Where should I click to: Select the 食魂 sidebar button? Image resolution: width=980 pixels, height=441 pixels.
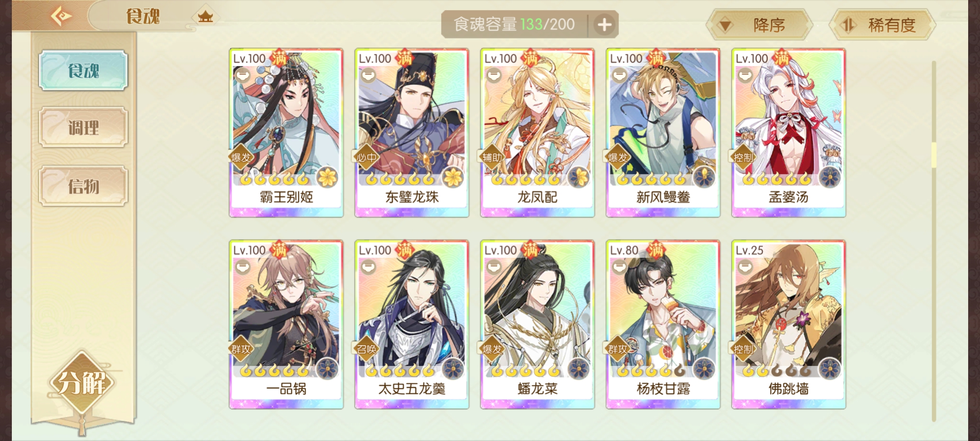83,71
